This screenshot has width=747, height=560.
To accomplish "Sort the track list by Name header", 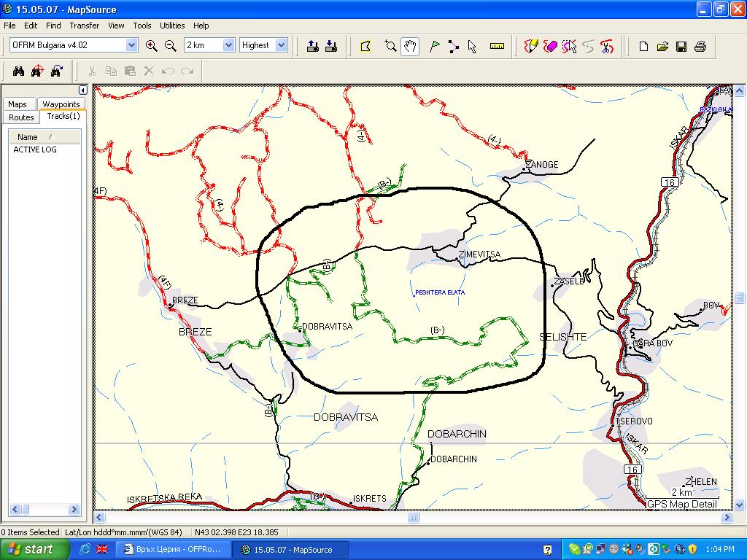I will (28, 137).
